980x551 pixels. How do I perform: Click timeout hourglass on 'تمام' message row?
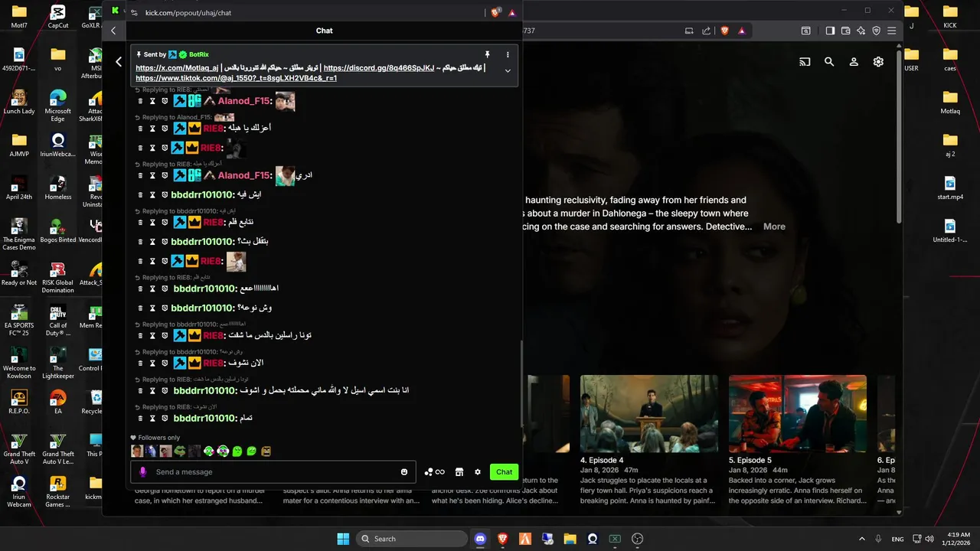[152, 419]
